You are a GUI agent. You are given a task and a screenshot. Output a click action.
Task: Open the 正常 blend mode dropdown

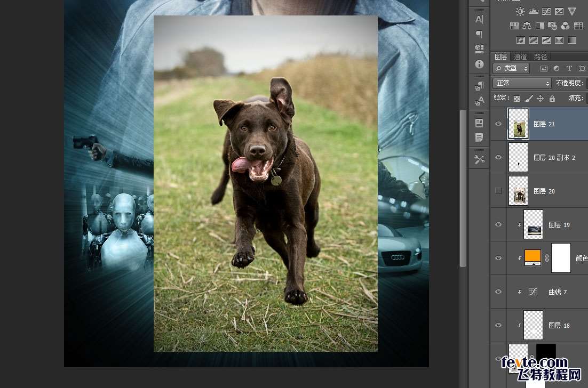tap(522, 83)
